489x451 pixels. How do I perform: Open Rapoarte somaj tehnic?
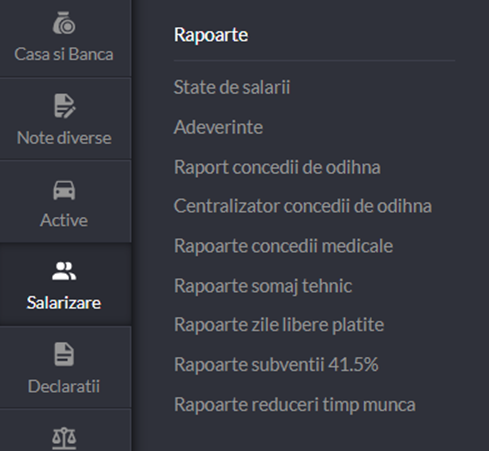263,286
